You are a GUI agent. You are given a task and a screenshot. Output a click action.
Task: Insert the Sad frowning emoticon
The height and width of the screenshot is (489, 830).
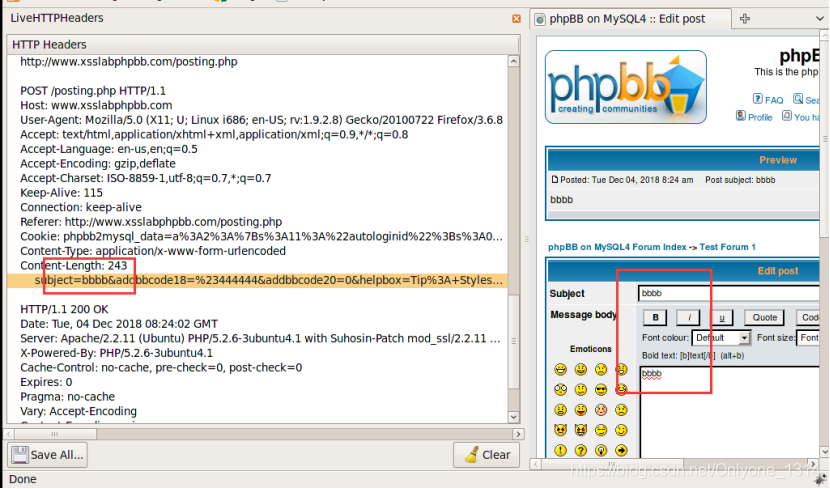[601, 369]
